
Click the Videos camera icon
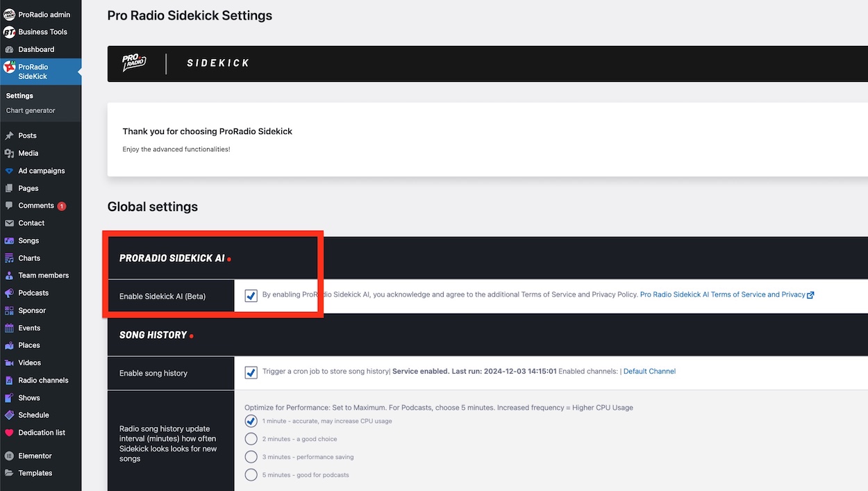point(9,363)
